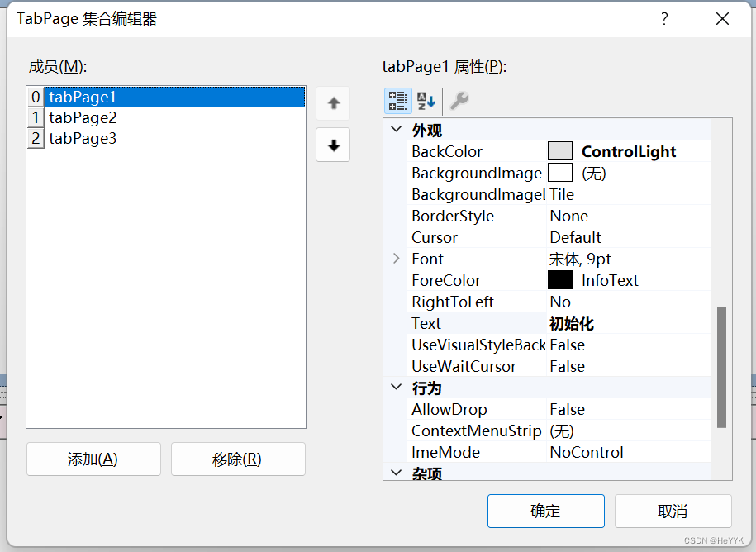756x552 pixels.
Task: Cancel with the 取消 button
Action: (673, 511)
